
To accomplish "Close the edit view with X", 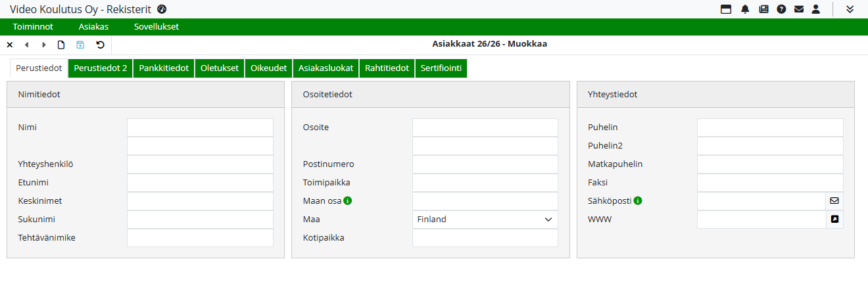I will pos(10,45).
